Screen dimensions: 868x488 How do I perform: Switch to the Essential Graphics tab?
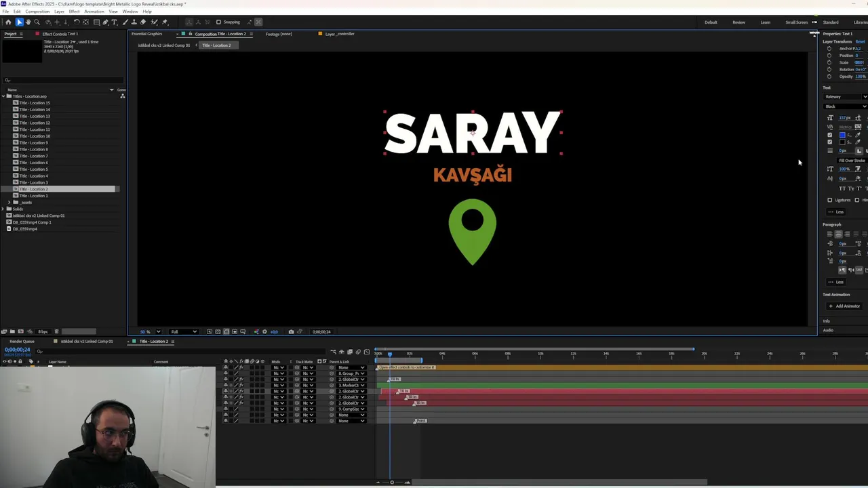146,34
